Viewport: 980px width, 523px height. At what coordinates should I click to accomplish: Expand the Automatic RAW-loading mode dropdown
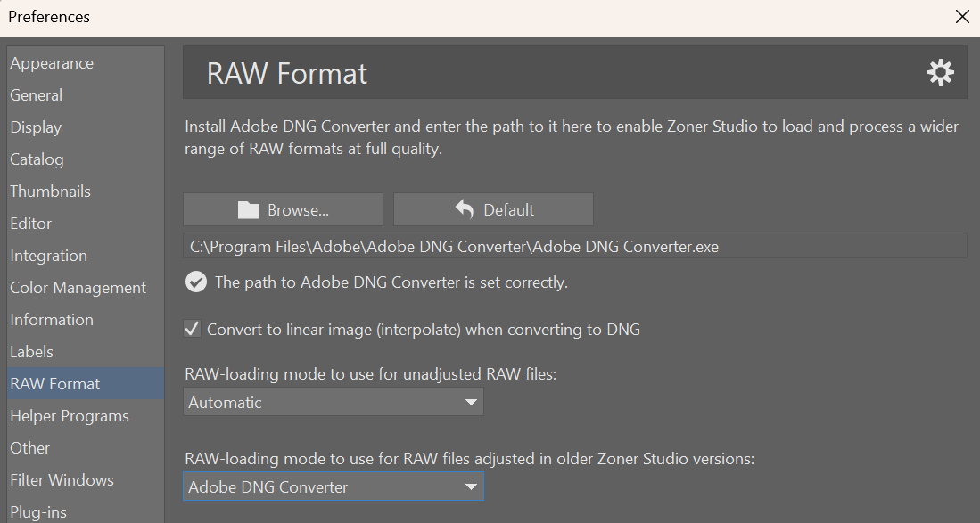[x=334, y=402]
